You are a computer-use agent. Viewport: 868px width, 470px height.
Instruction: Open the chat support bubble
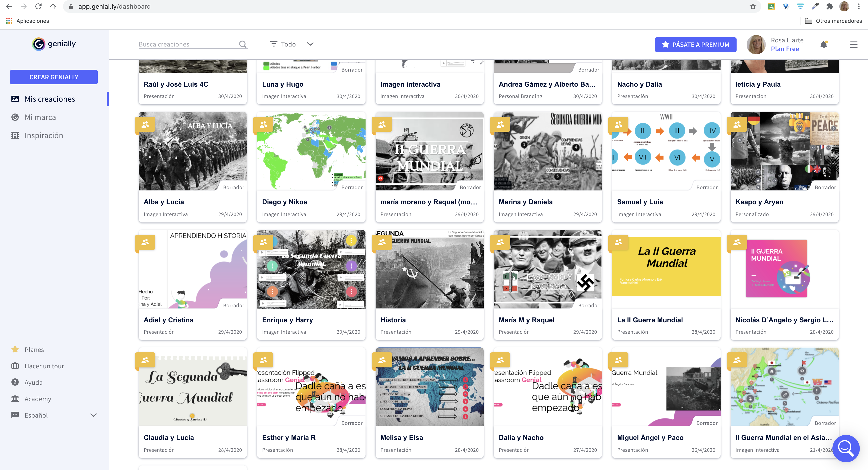click(x=845, y=448)
